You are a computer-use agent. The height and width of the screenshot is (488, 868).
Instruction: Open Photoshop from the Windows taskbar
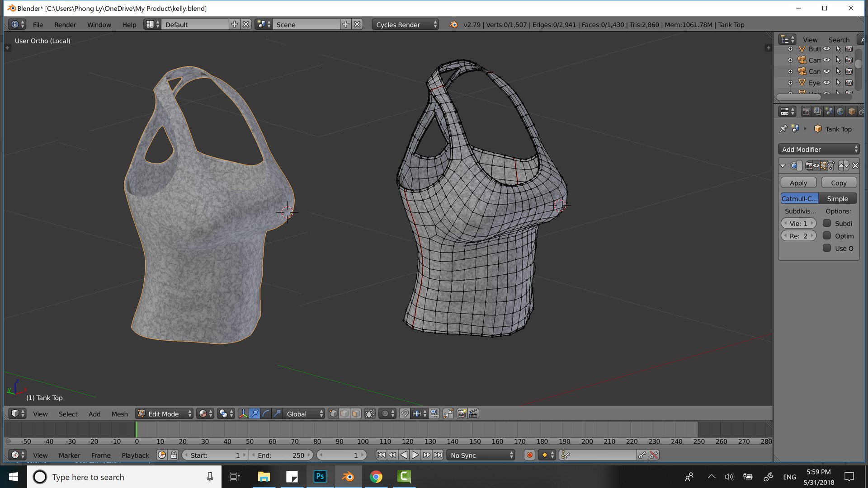(x=320, y=477)
